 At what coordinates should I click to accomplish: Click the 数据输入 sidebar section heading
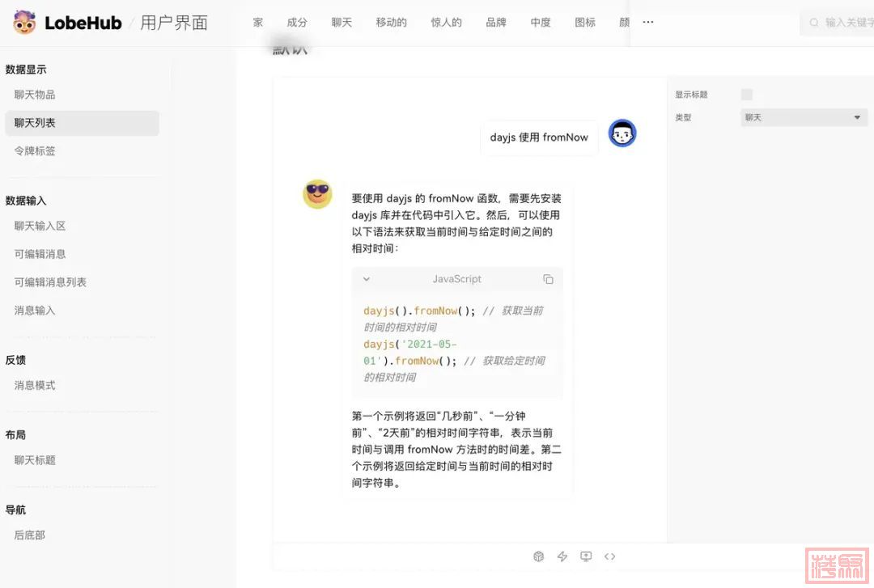click(26, 201)
